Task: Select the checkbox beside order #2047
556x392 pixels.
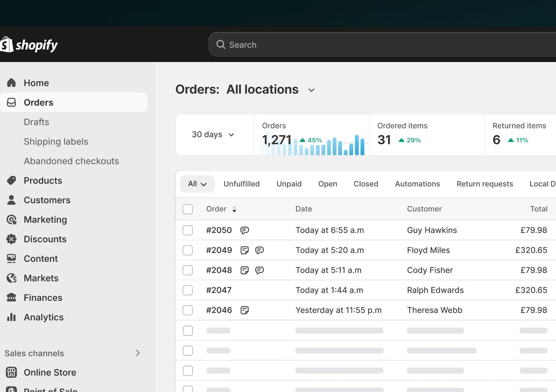Action: pos(187,290)
